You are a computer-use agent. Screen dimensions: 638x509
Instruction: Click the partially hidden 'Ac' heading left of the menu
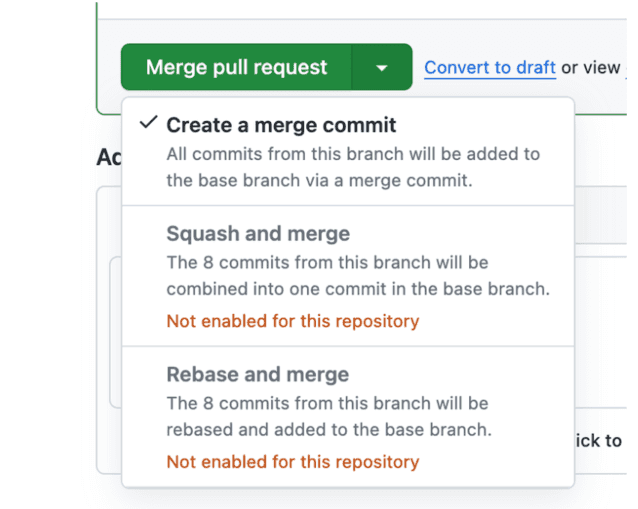pos(107,157)
